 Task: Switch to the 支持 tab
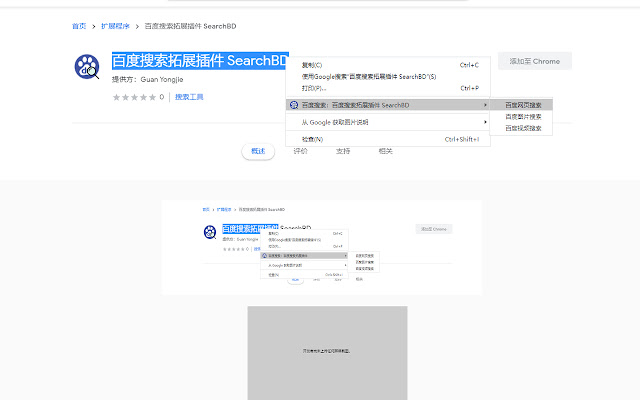coord(343,151)
